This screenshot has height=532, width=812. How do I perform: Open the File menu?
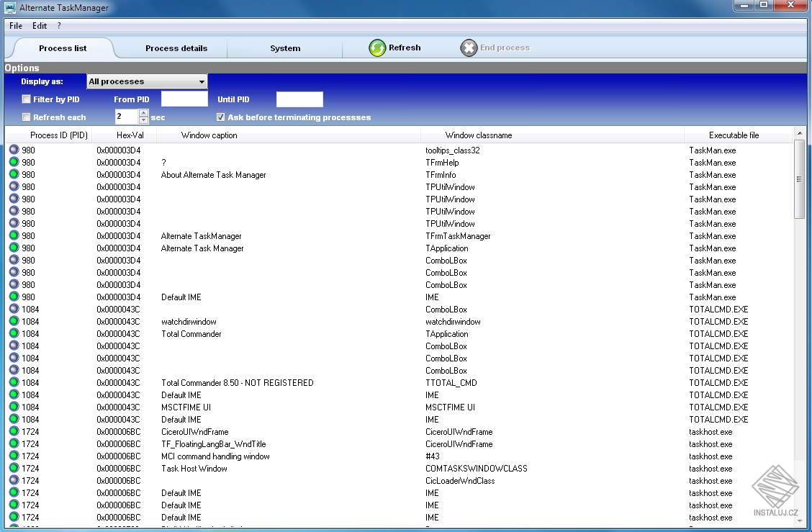click(16, 26)
